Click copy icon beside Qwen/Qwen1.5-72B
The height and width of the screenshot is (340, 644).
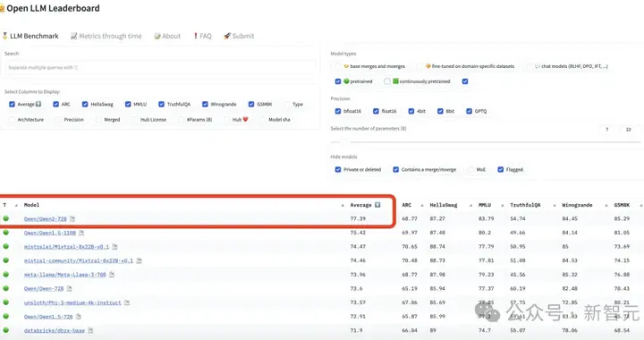(x=79, y=317)
